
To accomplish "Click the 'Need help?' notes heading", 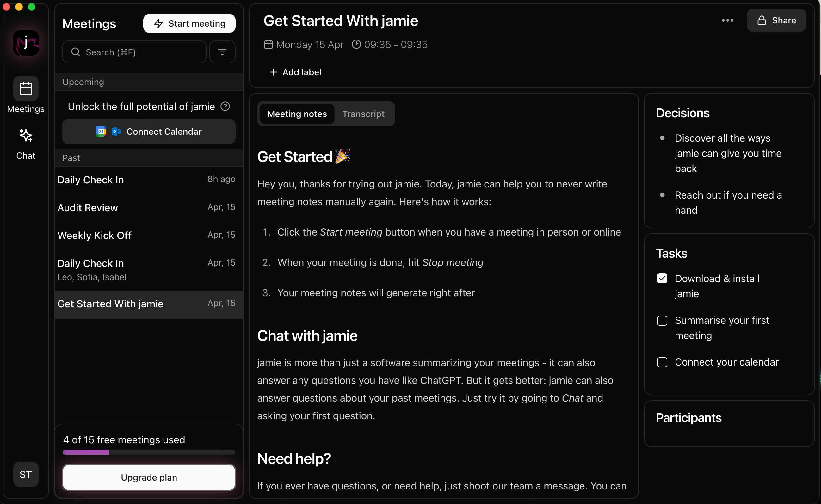I will (x=294, y=459).
